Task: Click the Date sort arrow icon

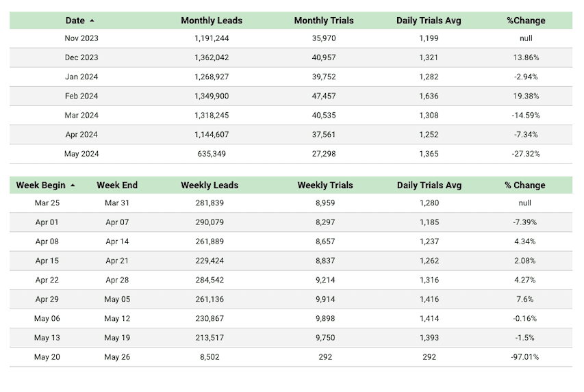Action: tap(92, 21)
